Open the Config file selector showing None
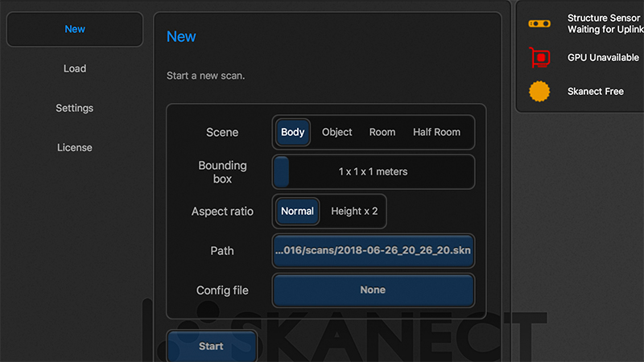This screenshot has height=362, width=644. click(374, 290)
